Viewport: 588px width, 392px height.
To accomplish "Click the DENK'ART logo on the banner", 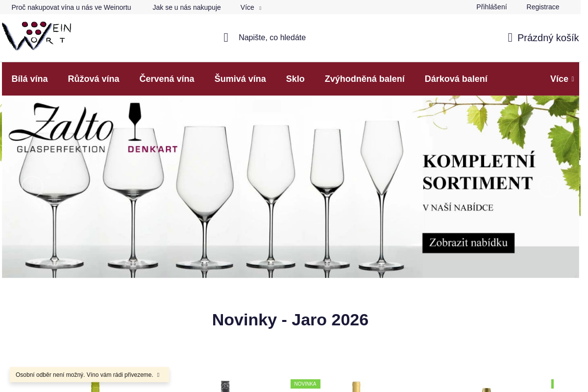I will click(152, 149).
